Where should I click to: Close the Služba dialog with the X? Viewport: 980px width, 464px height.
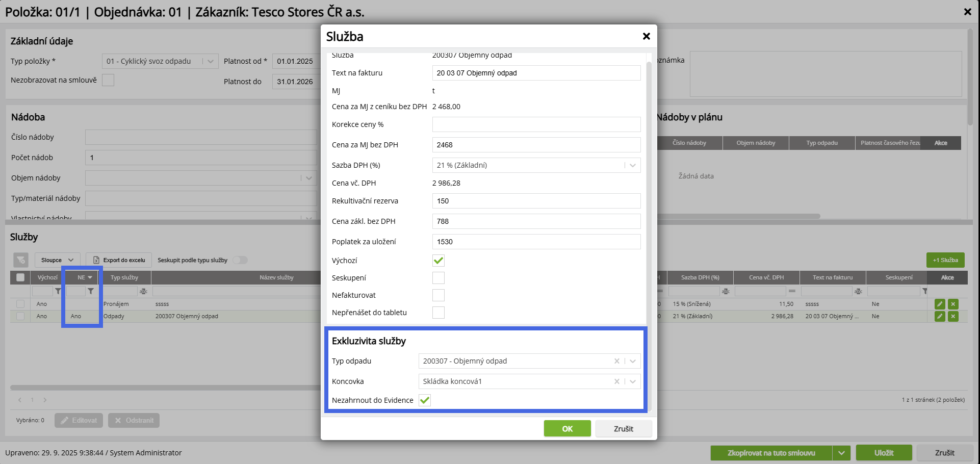click(x=646, y=36)
